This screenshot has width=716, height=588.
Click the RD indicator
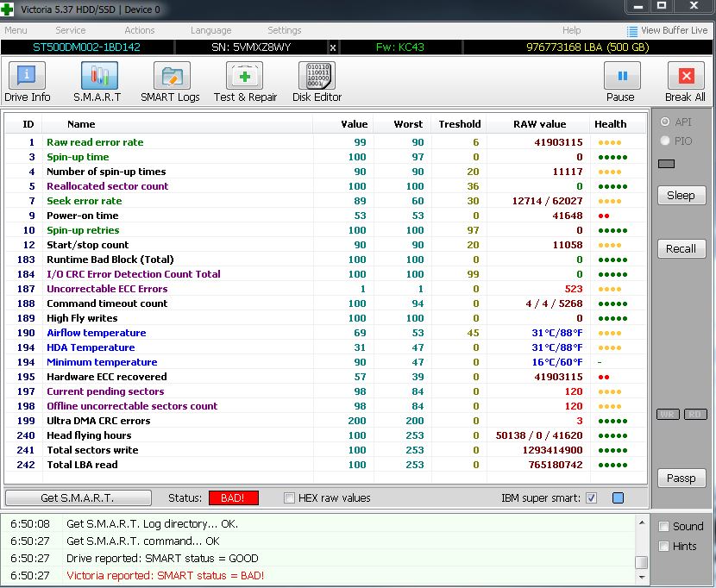coord(695,414)
